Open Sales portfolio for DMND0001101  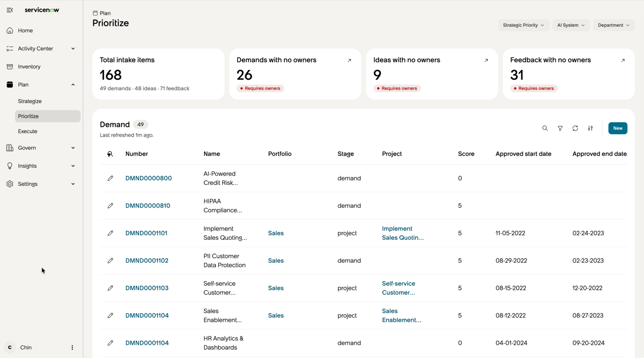276,233
